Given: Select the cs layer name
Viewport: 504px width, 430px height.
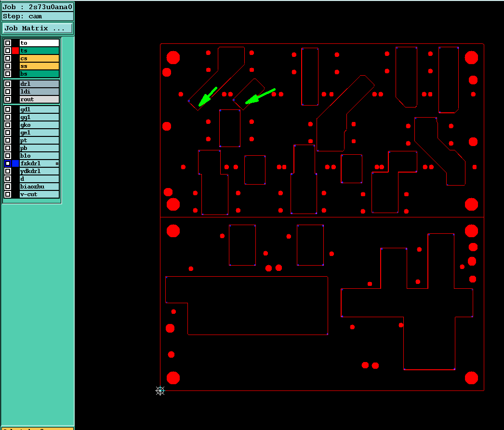Looking at the screenshot, I should [x=40, y=58].
